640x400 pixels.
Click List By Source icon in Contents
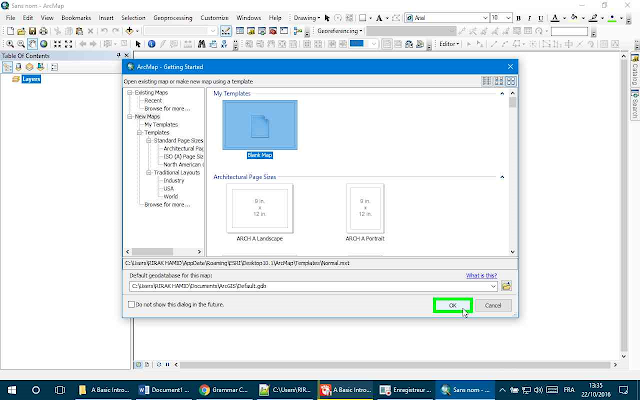click(x=18, y=67)
